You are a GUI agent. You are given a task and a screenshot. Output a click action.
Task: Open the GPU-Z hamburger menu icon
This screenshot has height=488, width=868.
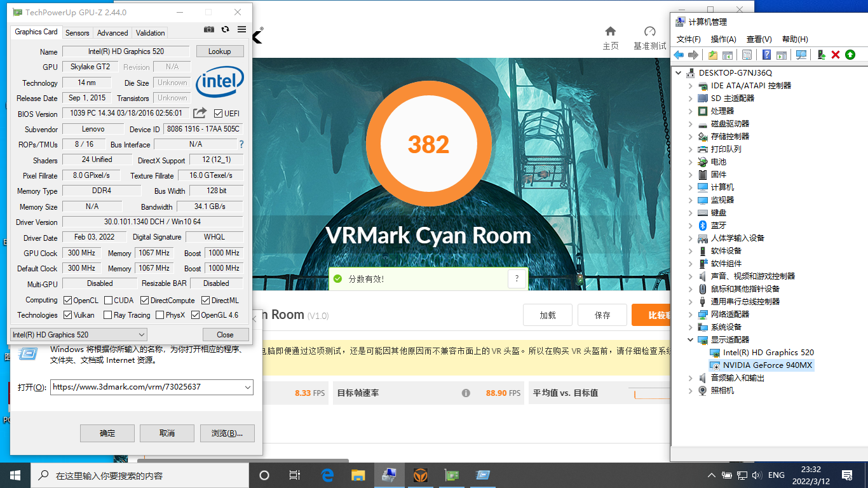tap(241, 29)
